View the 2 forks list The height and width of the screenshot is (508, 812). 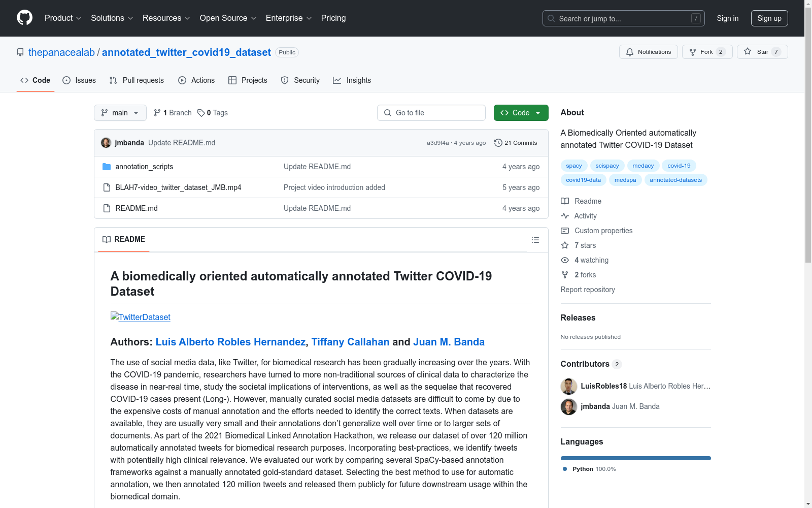(579, 275)
